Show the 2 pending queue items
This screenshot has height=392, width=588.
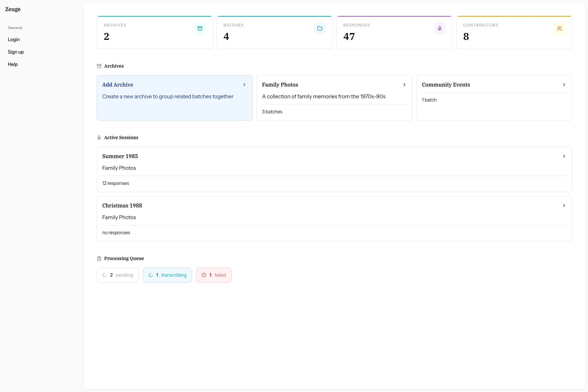coord(118,275)
